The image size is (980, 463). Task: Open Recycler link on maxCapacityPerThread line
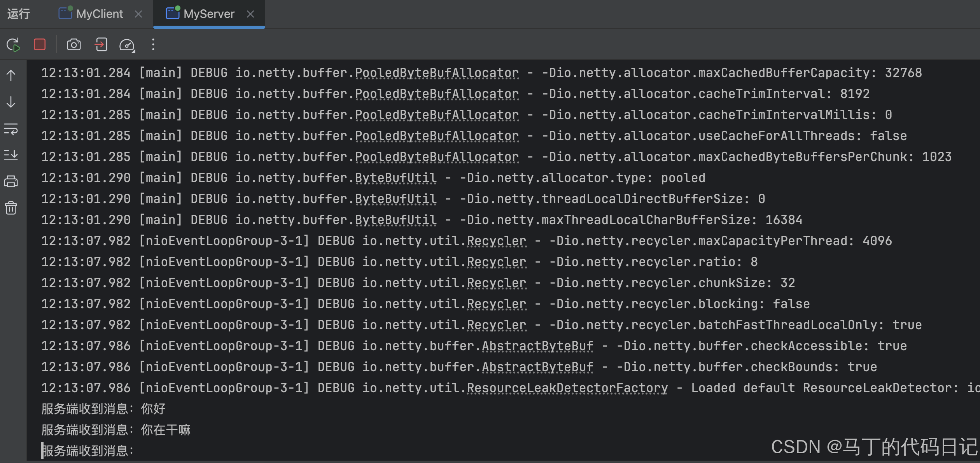(497, 241)
